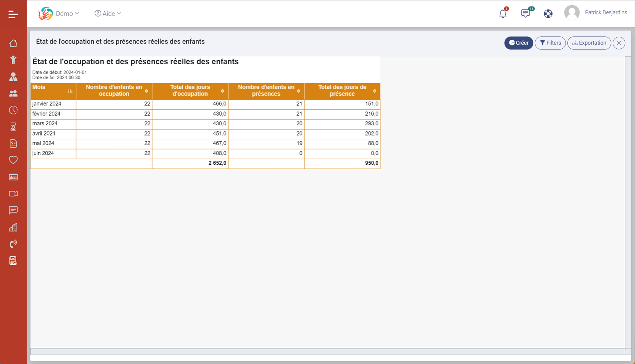This screenshot has height=364, width=635.
Task: Open the hamburger menu in sidebar
Action: pos(13,14)
